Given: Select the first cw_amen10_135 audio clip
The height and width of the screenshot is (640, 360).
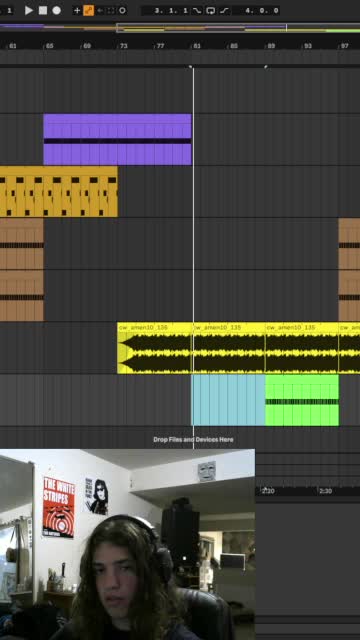Looking at the screenshot, I should click(154, 348).
